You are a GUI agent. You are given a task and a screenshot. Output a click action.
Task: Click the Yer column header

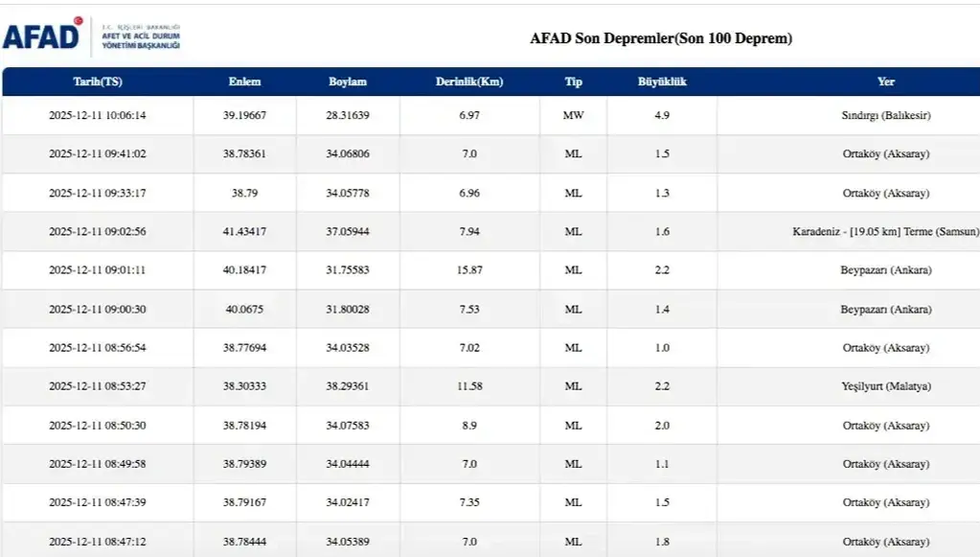885,81
